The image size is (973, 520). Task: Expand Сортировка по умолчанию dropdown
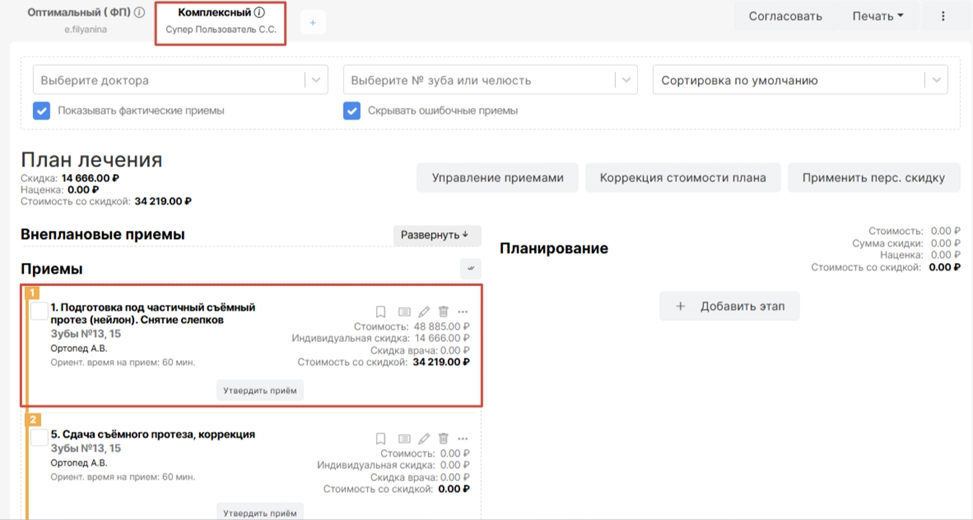[x=800, y=80]
